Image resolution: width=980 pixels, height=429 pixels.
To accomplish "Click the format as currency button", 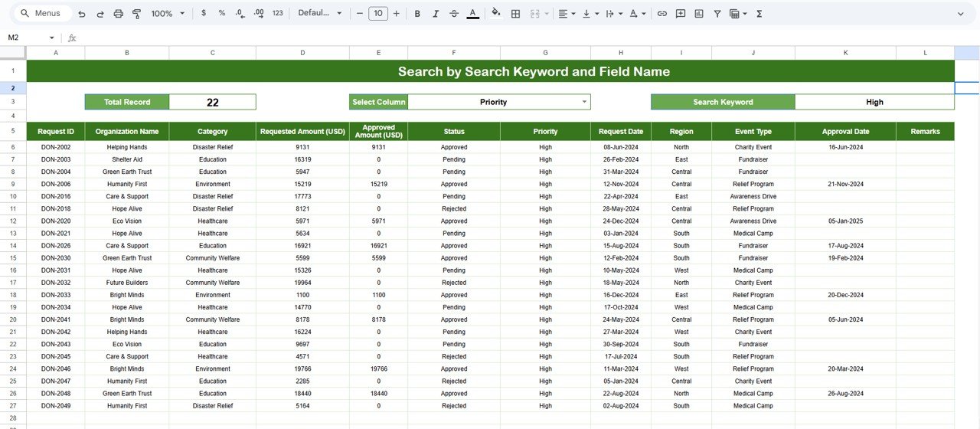I will pyautogui.click(x=203, y=14).
